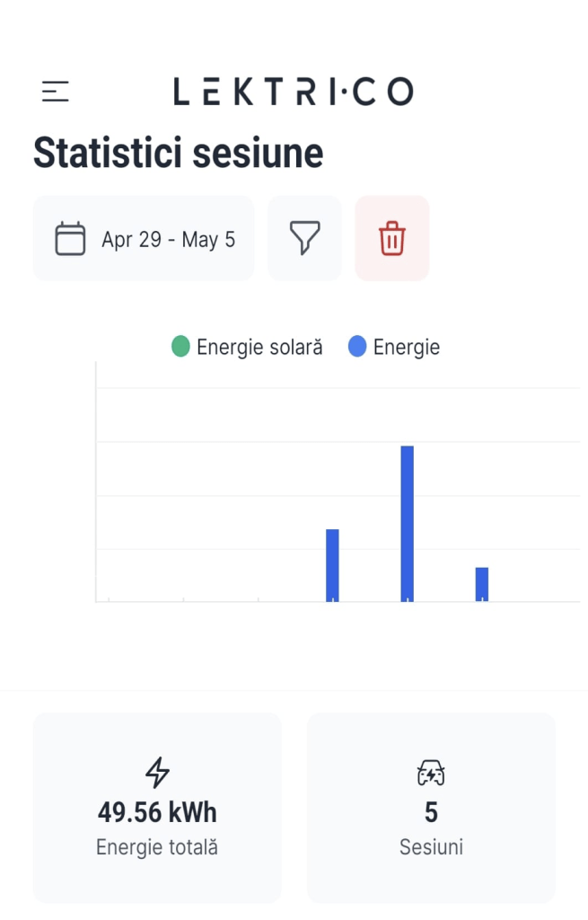Select the medium-height leftmost blue bar
The image size is (588, 920).
pos(332,564)
